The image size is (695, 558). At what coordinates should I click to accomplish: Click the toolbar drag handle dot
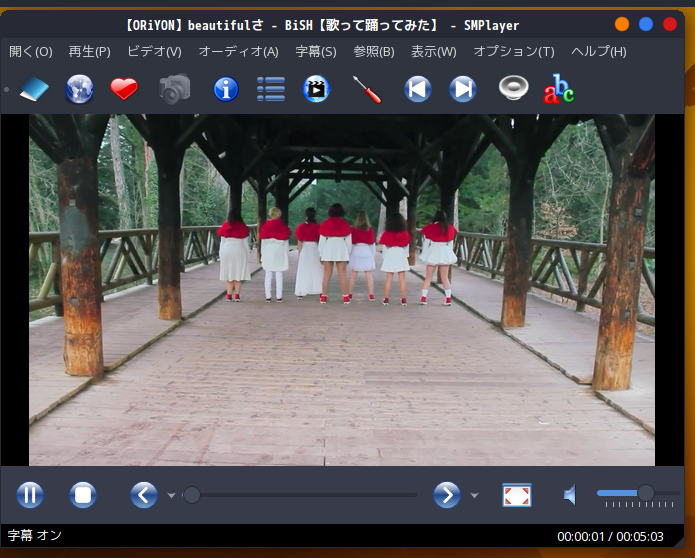(6, 90)
